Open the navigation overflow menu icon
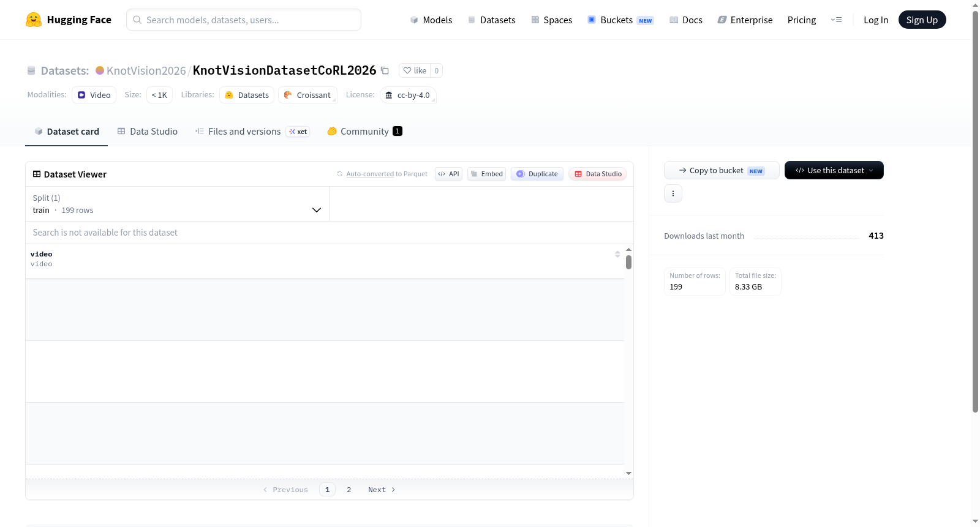980x527 pixels. pos(836,20)
